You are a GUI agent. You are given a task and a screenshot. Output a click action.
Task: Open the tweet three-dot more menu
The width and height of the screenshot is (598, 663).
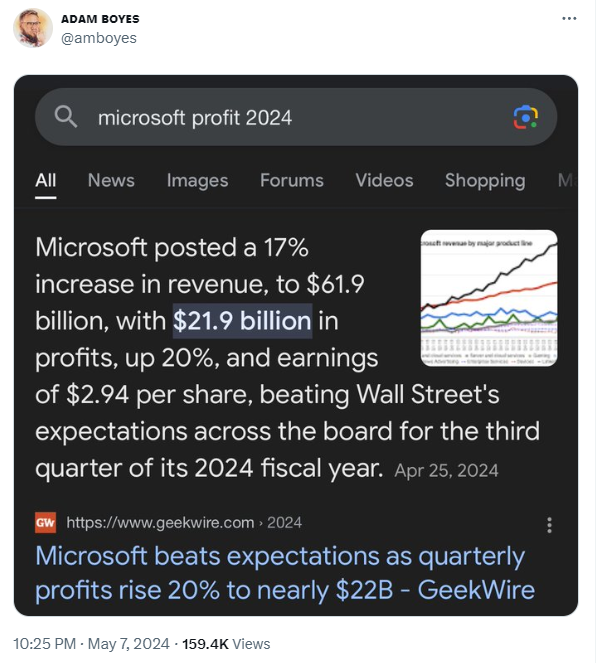click(569, 18)
